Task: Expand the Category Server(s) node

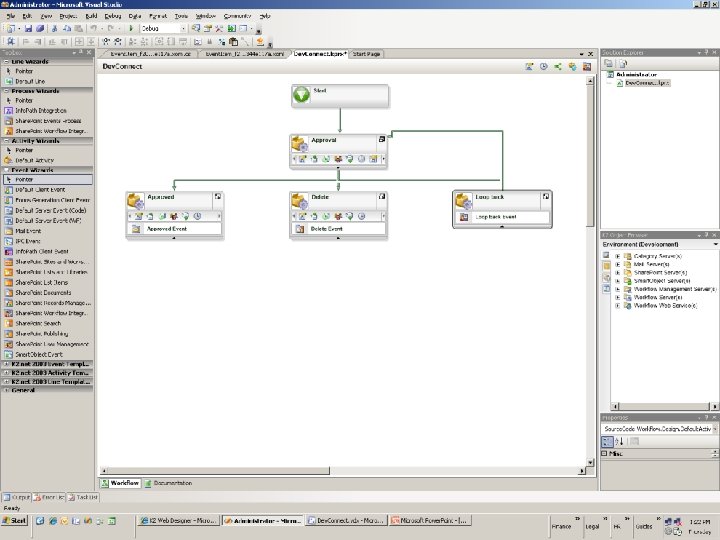Action: point(618,256)
